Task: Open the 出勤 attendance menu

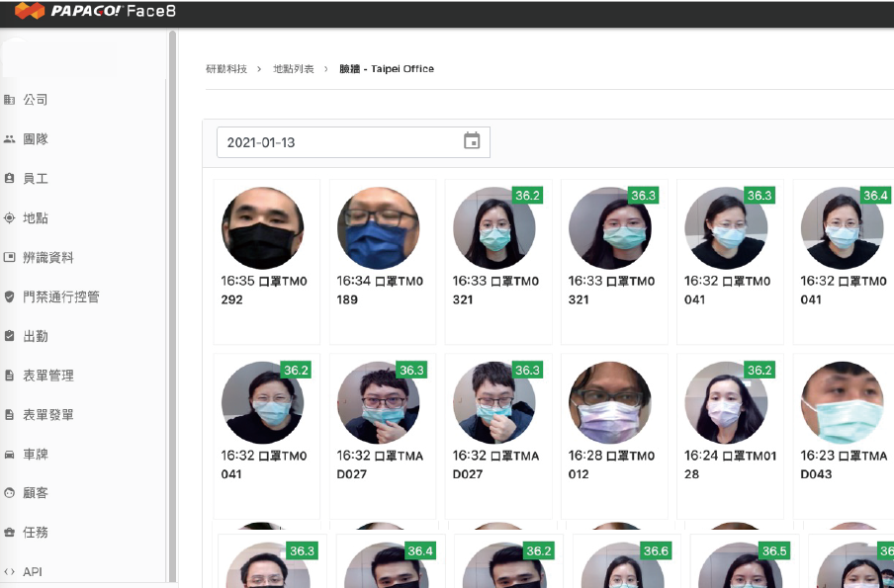Action: point(36,336)
